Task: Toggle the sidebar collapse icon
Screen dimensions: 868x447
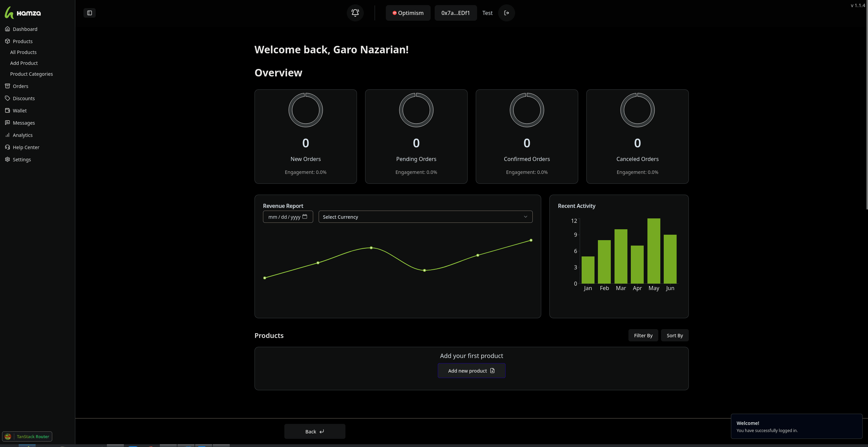Action: click(x=90, y=13)
